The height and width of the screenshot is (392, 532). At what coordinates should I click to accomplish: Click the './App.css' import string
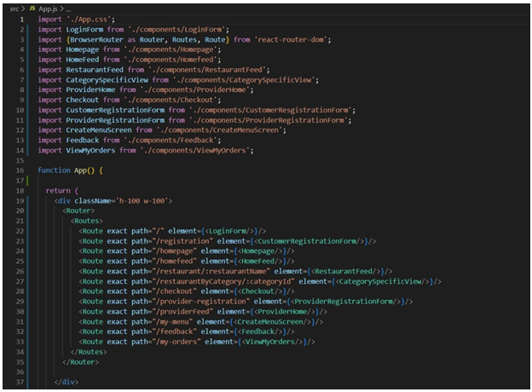[x=90, y=18]
